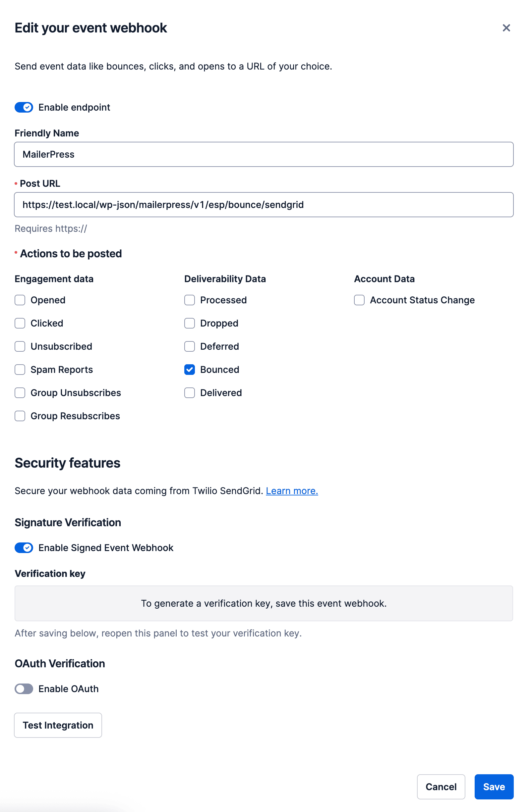Check the Delivered checkbox
Screen dimensions: 531x812
click(190, 393)
